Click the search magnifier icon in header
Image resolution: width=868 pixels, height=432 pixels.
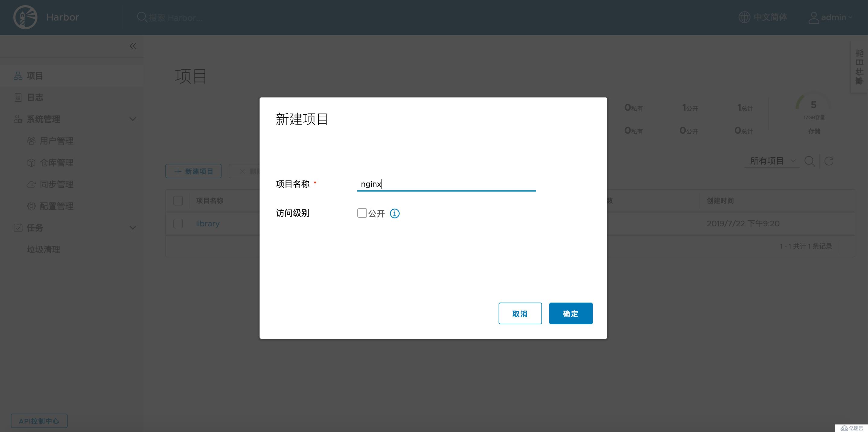pos(142,17)
